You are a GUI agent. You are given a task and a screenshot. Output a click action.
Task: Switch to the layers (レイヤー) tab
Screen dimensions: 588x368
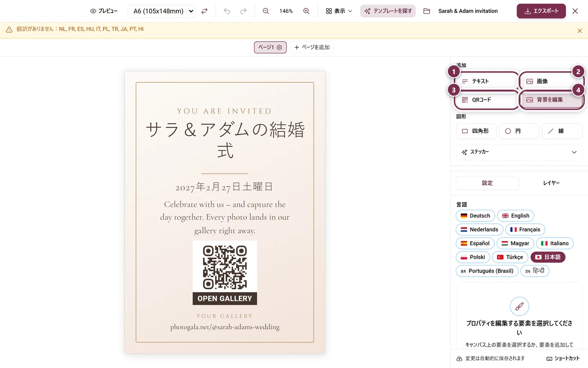pos(551,183)
